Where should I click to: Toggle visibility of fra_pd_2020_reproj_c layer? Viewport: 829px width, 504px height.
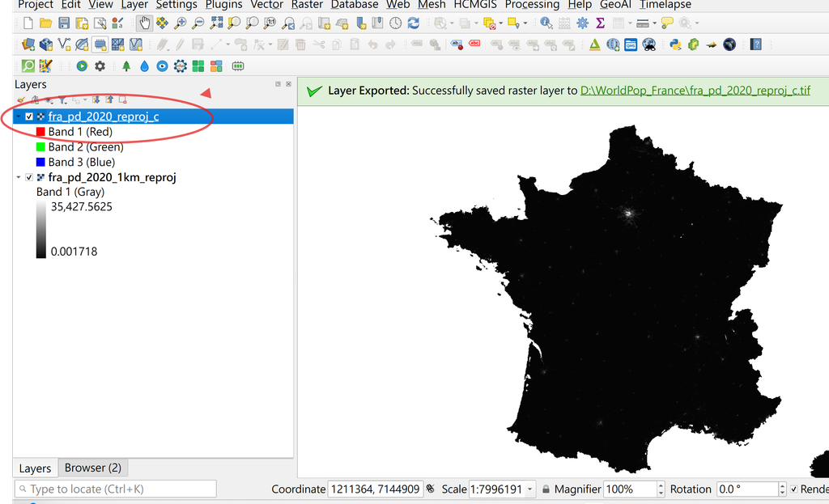[29, 116]
